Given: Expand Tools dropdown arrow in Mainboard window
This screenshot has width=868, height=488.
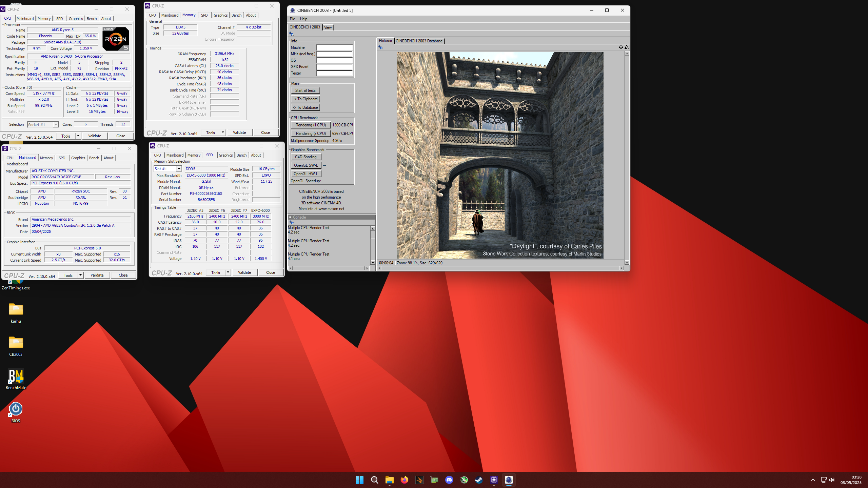Looking at the screenshot, I should click(80, 275).
